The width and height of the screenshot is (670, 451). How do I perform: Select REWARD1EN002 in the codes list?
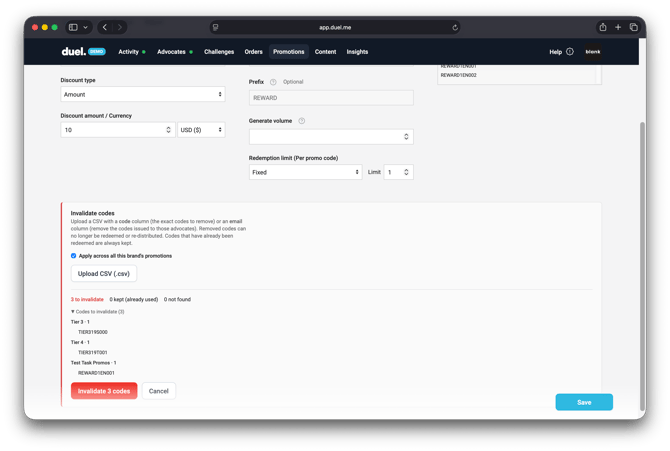[458, 75]
